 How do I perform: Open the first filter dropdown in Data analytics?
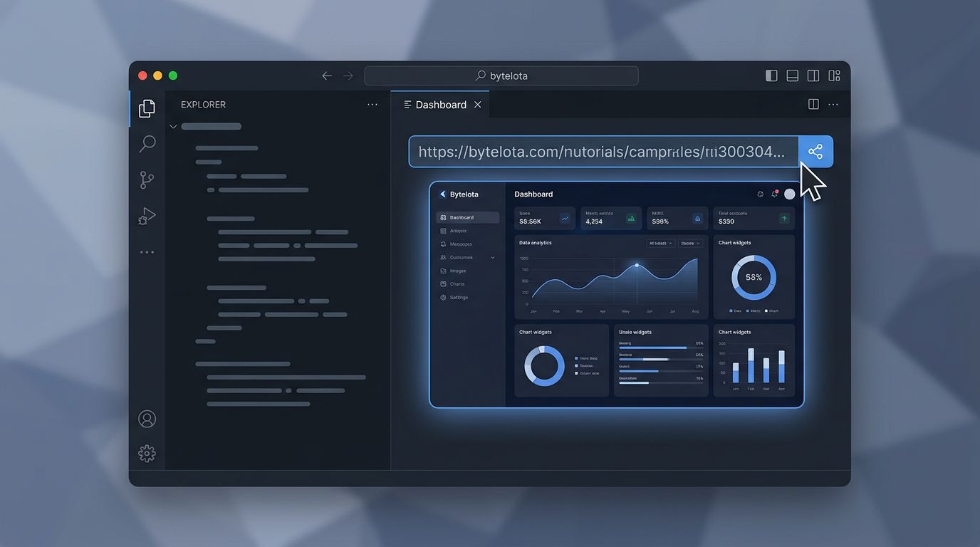[x=661, y=243]
